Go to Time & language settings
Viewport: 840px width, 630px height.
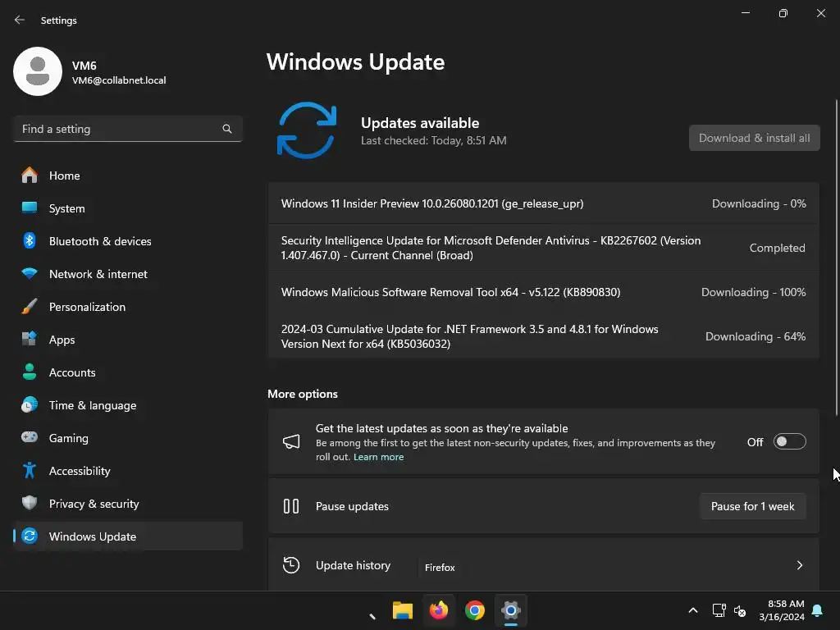(x=128, y=405)
